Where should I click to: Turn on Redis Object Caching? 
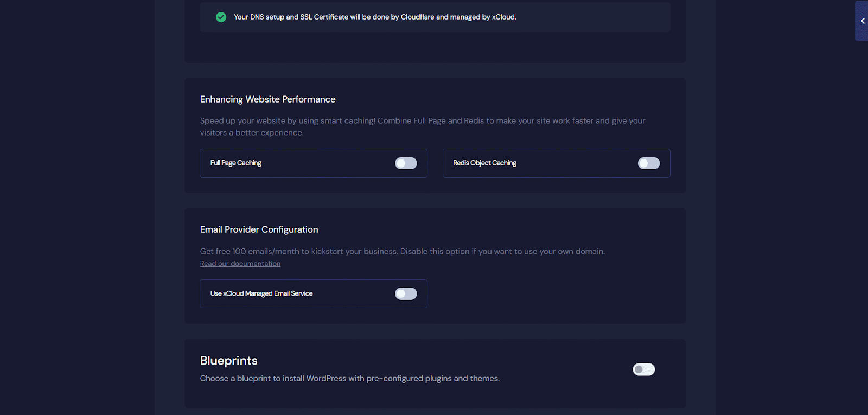click(x=649, y=163)
